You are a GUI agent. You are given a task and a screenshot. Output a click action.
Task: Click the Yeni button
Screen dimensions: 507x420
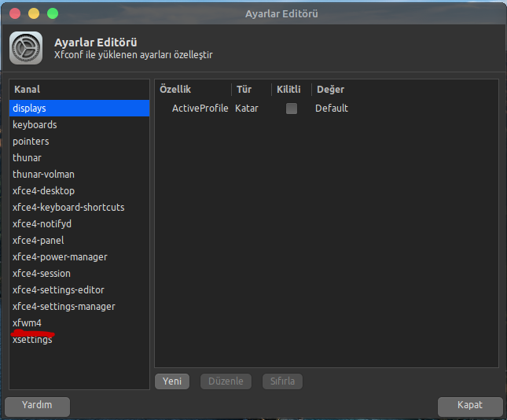point(172,381)
